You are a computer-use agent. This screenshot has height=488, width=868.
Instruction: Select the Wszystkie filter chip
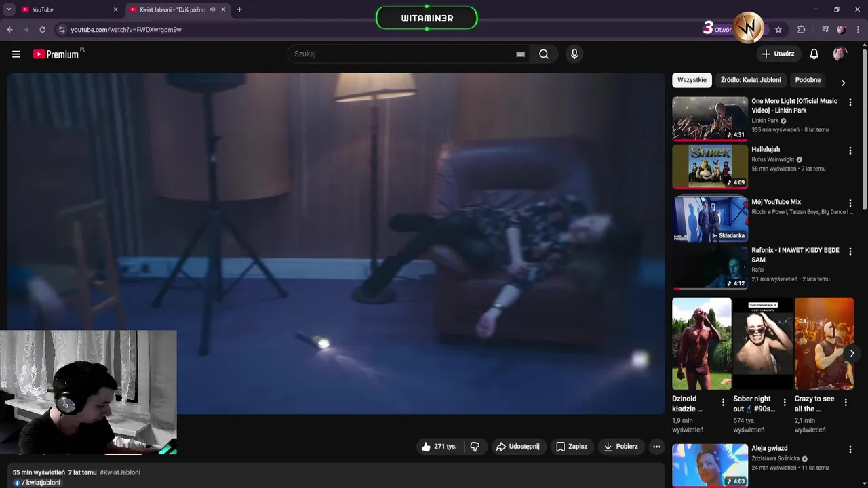692,80
